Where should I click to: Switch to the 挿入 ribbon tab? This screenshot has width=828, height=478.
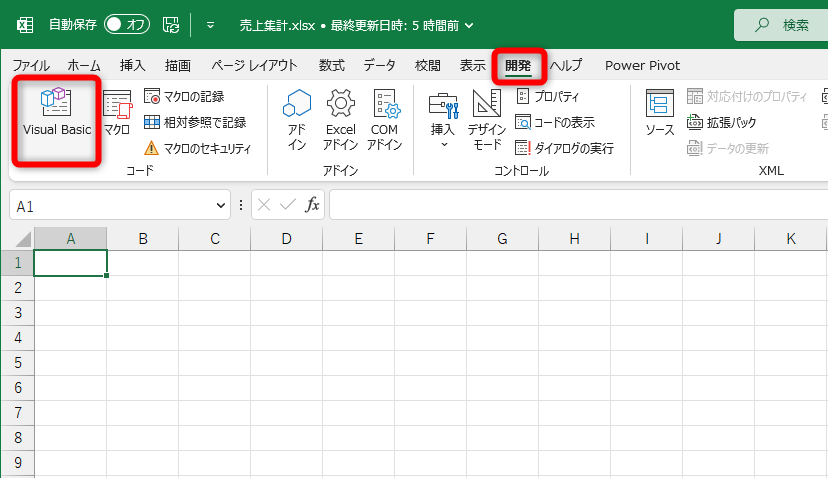pos(132,65)
